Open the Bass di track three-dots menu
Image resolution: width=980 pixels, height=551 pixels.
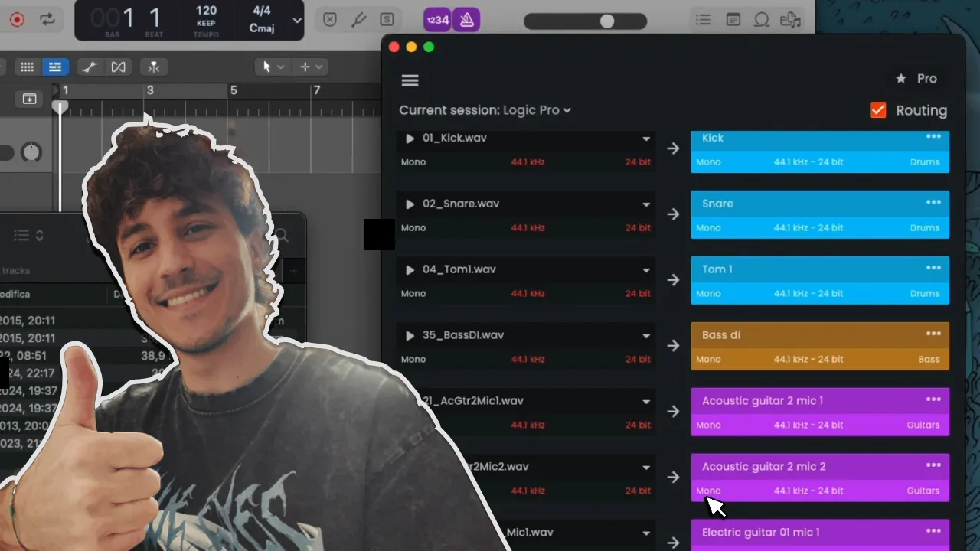click(x=933, y=334)
